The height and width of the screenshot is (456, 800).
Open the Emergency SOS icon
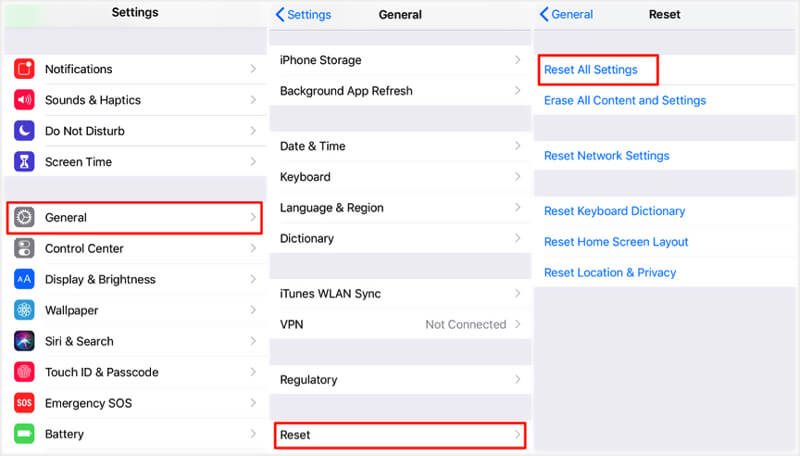(x=25, y=403)
